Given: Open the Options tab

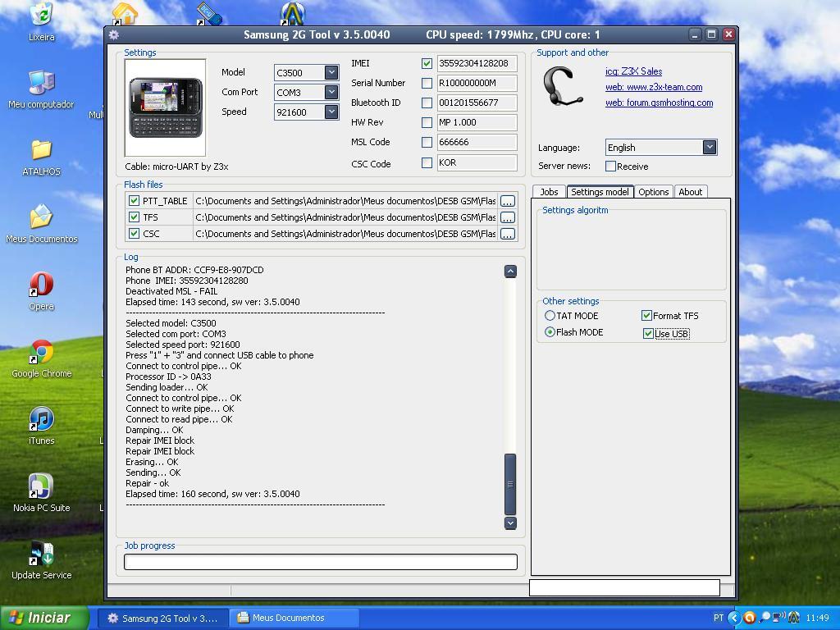Looking at the screenshot, I should click(x=654, y=192).
